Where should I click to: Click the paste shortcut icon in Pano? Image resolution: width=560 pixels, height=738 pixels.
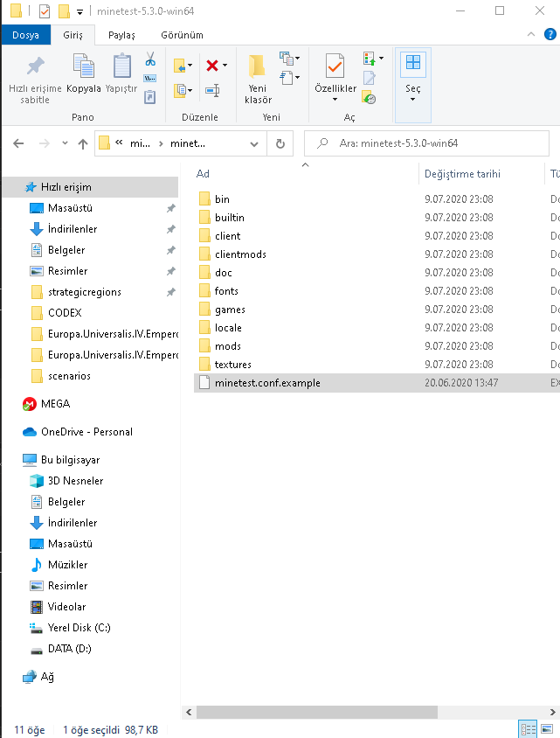click(x=149, y=97)
